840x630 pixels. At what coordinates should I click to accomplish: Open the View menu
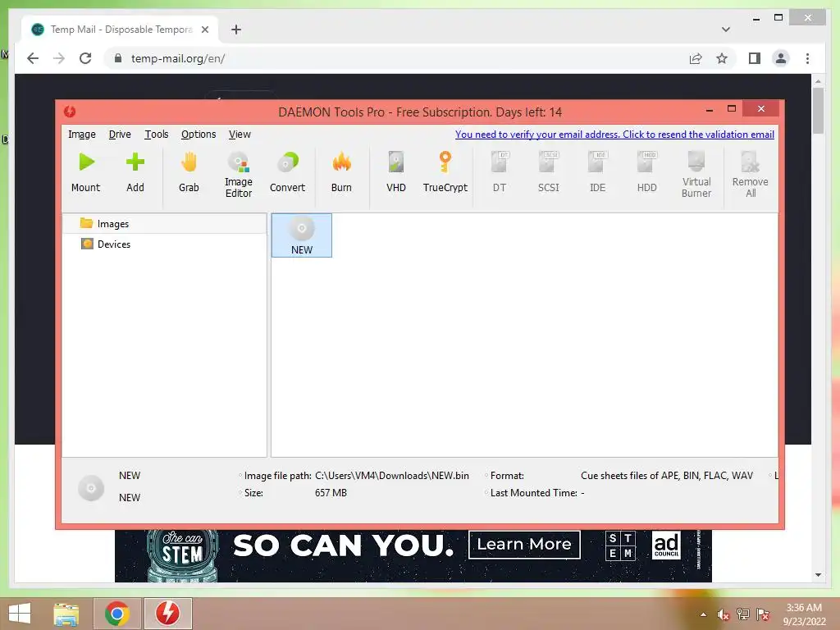click(240, 135)
